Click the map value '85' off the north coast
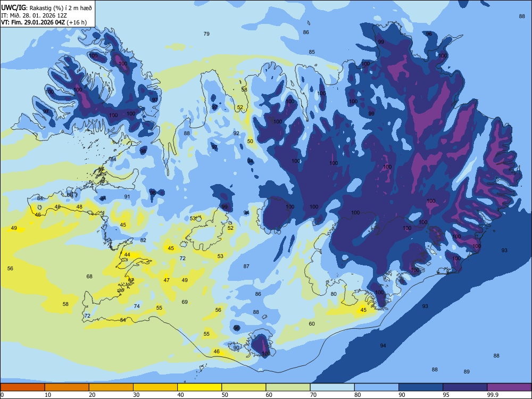This screenshot has height=399, width=532. pos(312,52)
